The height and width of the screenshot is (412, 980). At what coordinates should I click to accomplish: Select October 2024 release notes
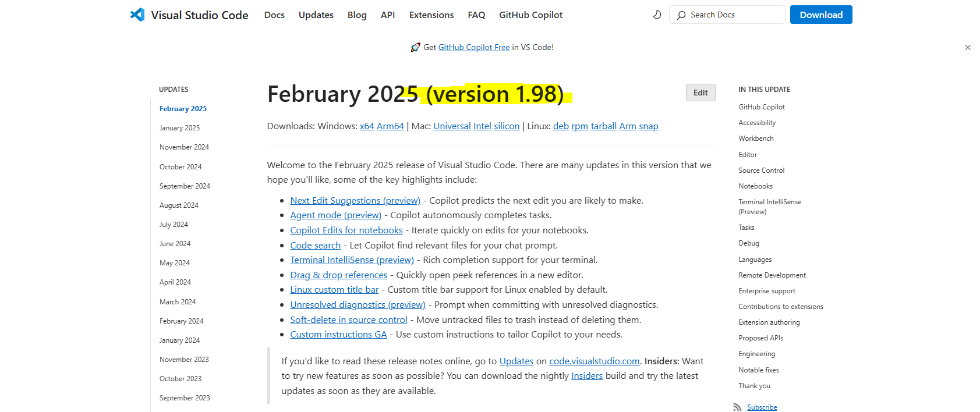point(181,167)
